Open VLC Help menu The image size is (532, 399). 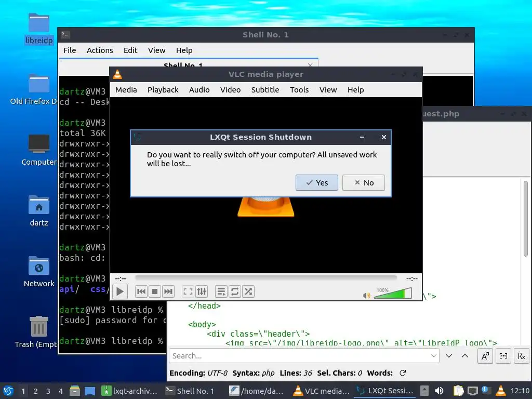point(355,90)
